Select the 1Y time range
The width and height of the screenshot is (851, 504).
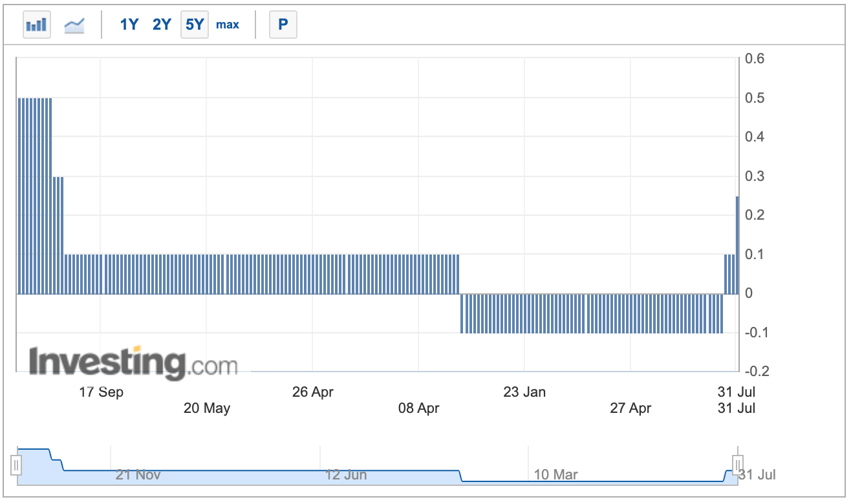point(129,25)
